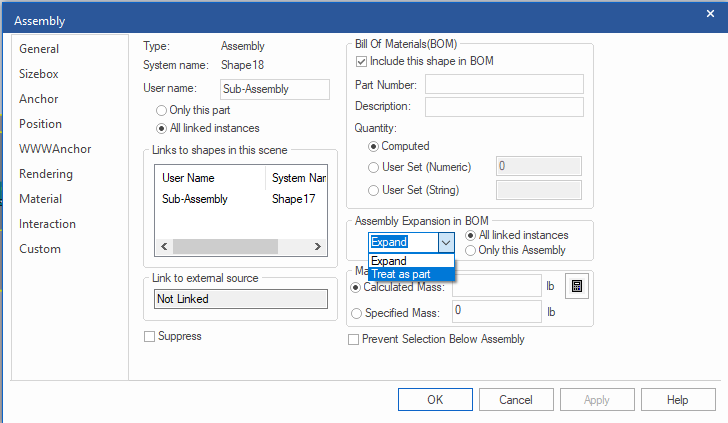Select the Only this part option

point(193,110)
